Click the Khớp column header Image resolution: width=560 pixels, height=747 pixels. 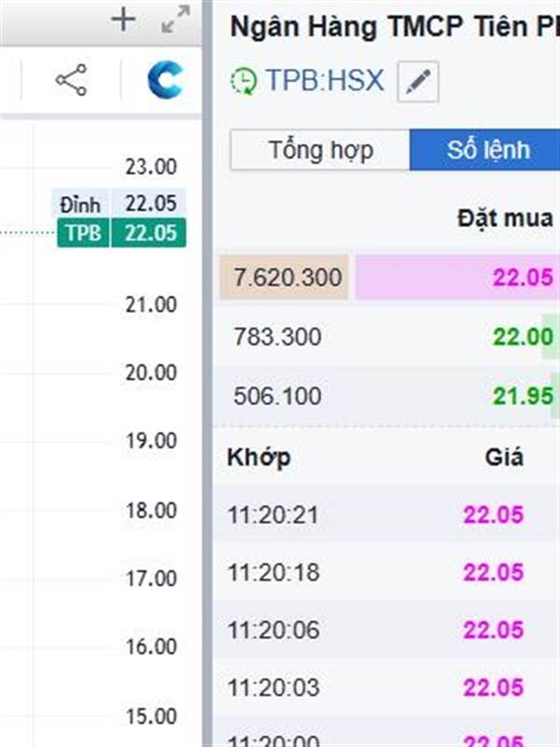pyautogui.click(x=259, y=458)
